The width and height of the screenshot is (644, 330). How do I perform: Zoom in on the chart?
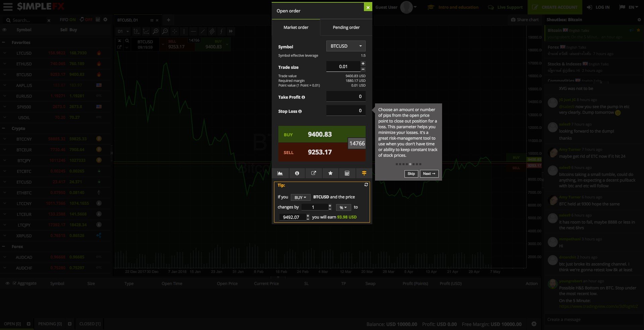[156, 31]
